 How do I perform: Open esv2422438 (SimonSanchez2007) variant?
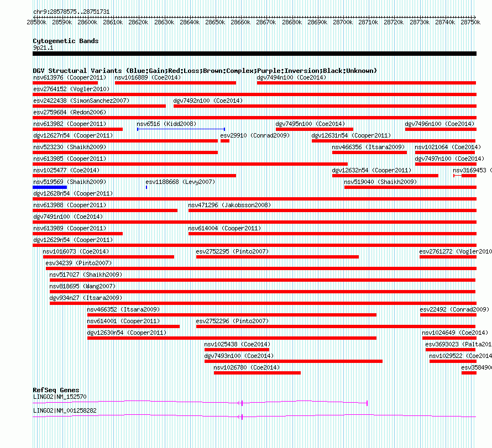81,101
